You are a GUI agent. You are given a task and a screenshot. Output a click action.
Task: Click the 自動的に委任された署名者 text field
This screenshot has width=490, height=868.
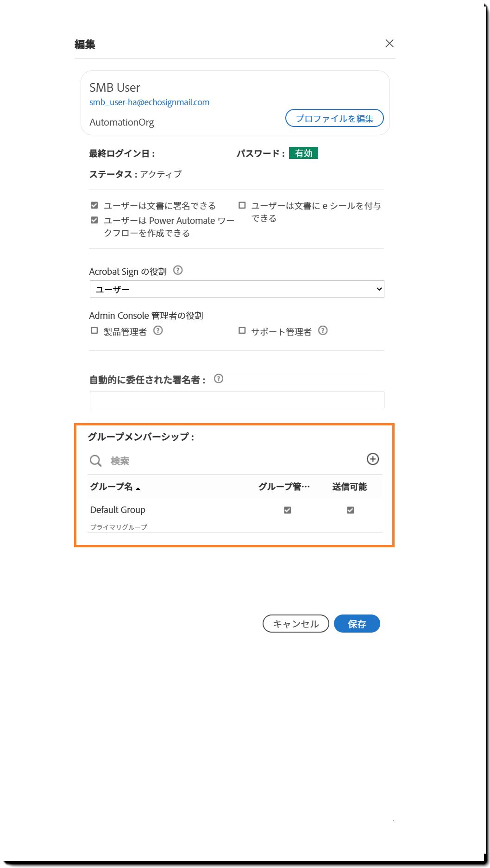tap(237, 400)
